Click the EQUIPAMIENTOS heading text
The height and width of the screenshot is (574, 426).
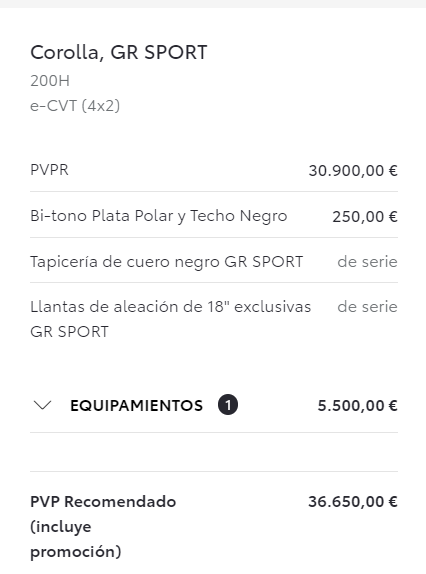[x=136, y=406]
